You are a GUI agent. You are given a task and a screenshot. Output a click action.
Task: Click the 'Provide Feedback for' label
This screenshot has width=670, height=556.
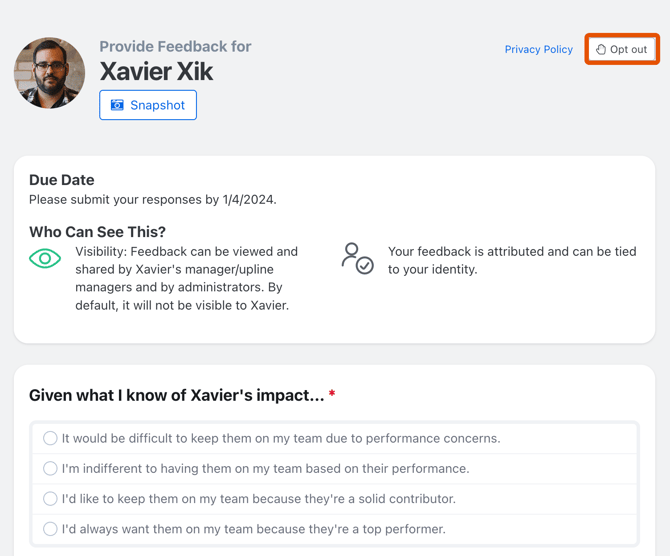[x=175, y=46]
